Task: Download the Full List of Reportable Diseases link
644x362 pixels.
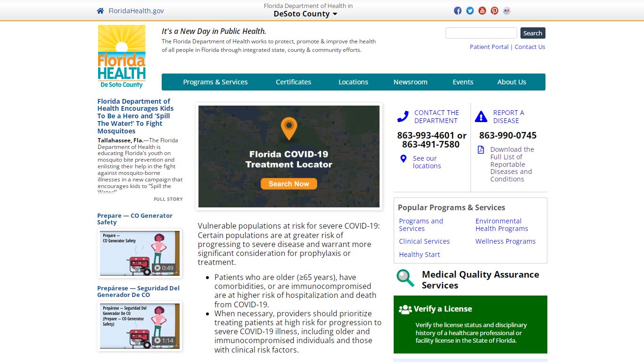Action: tap(512, 164)
